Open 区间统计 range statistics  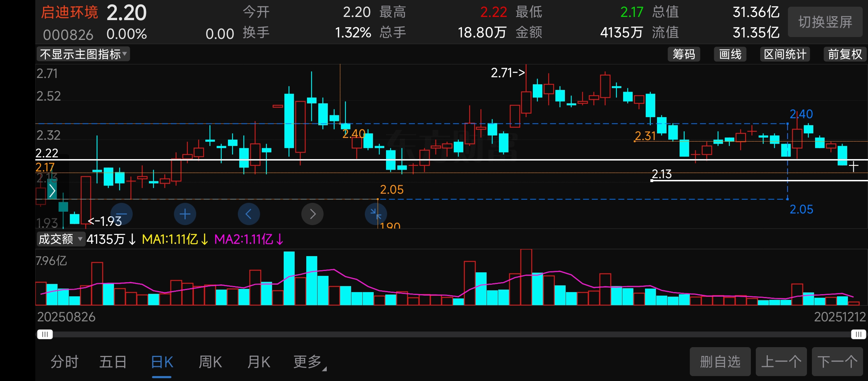tap(785, 54)
